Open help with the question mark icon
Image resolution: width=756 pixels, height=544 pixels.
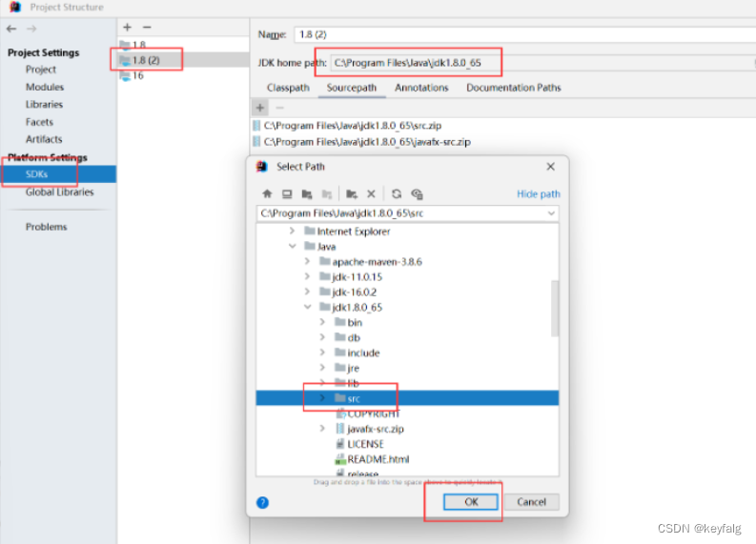262,503
